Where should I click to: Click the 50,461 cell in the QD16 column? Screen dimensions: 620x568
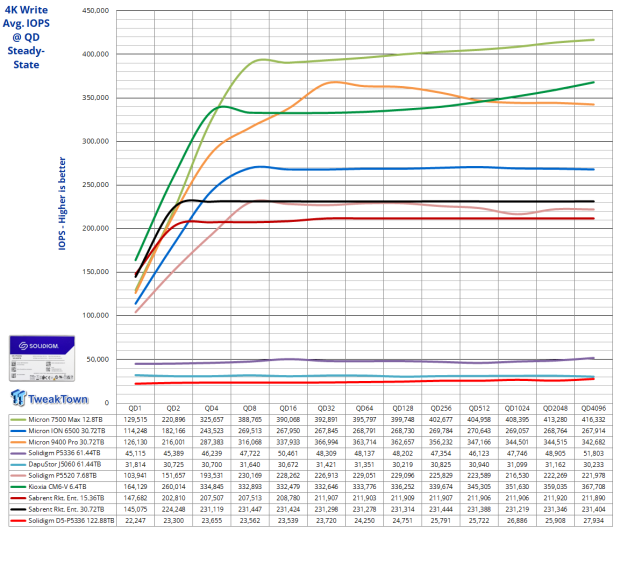coord(288,453)
